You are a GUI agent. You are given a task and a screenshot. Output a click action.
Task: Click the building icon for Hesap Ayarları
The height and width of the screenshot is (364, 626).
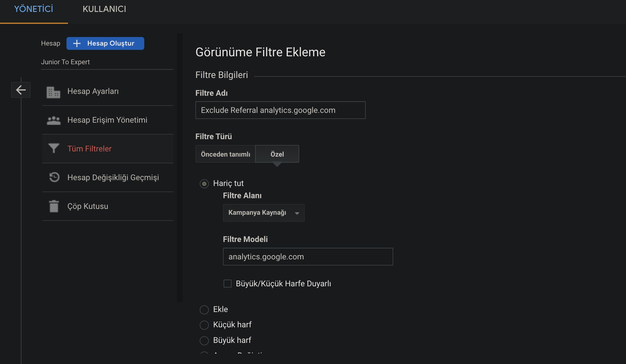pos(53,92)
